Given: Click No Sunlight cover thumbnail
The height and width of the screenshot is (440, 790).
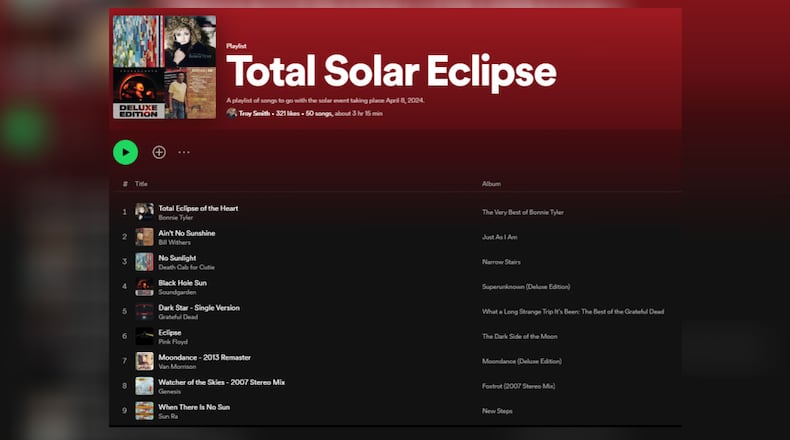Looking at the screenshot, I should 144,262.
